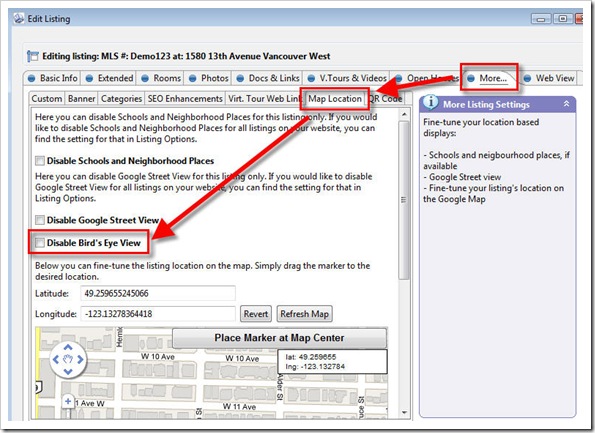Viewport: 595px width, 433px height.
Task: Click the blue dot on Extended tab
Action: (89, 78)
